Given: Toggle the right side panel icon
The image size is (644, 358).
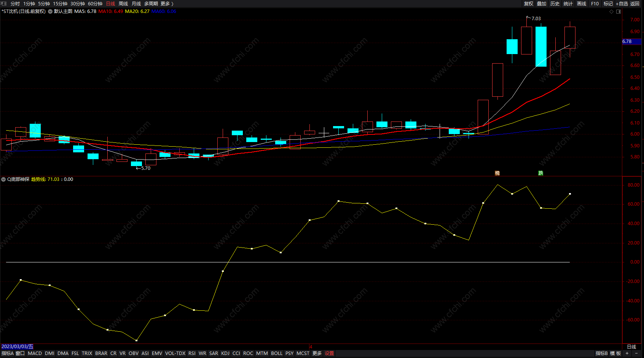Looking at the screenshot, I should pos(618,11).
